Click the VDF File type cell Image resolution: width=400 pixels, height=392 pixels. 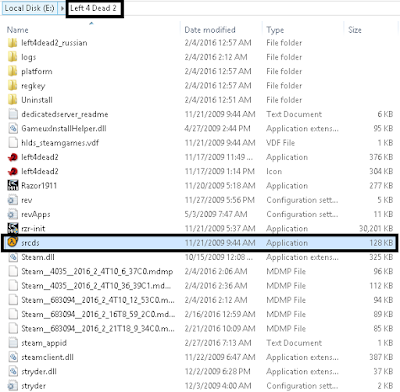pos(281,143)
